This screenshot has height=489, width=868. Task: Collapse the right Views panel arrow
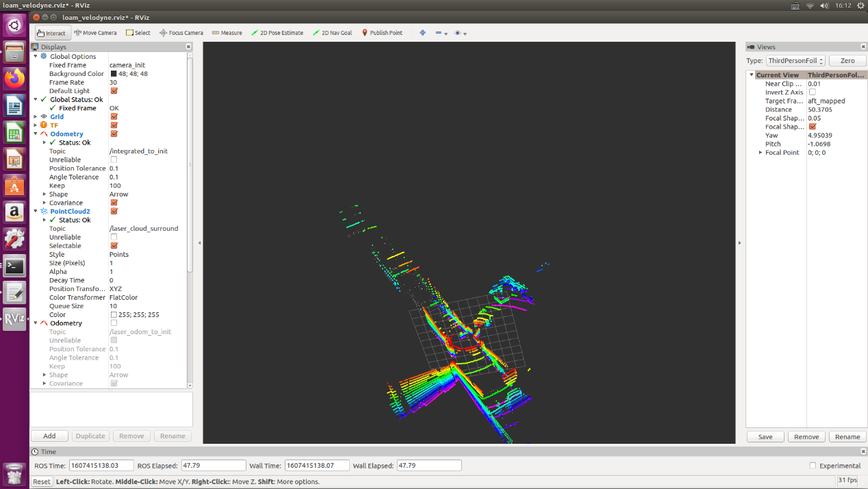(x=739, y=243)
